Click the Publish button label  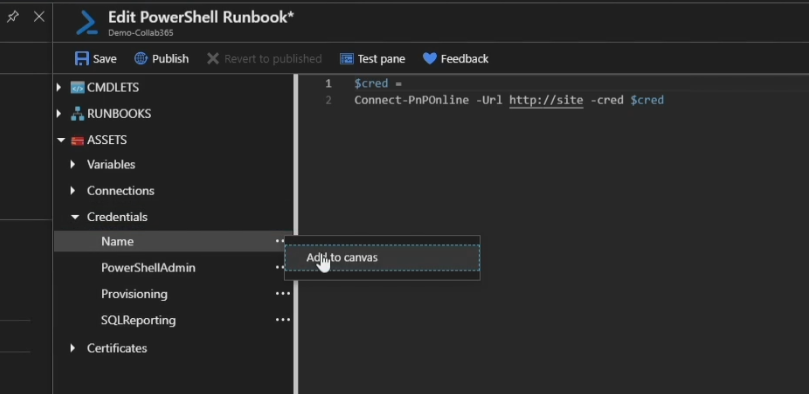tap(170, 59)
